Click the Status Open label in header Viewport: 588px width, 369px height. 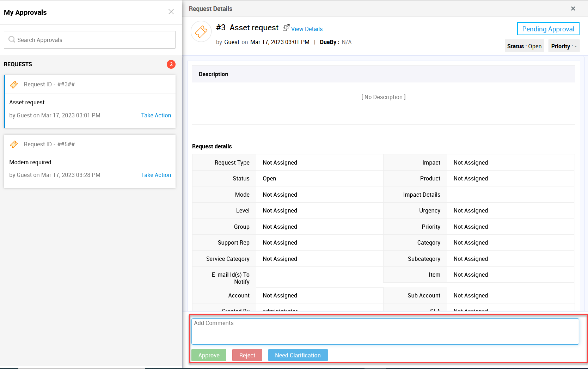[524, 46]
